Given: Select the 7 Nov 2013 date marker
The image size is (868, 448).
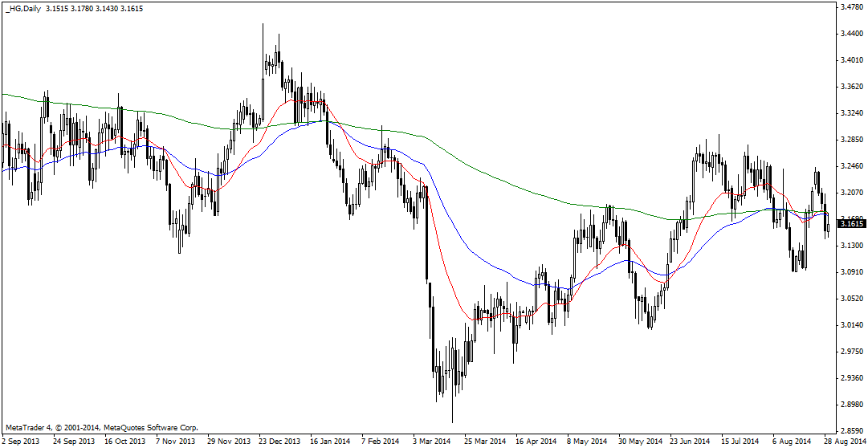Looking at the screenshot, I should [175, 442].
